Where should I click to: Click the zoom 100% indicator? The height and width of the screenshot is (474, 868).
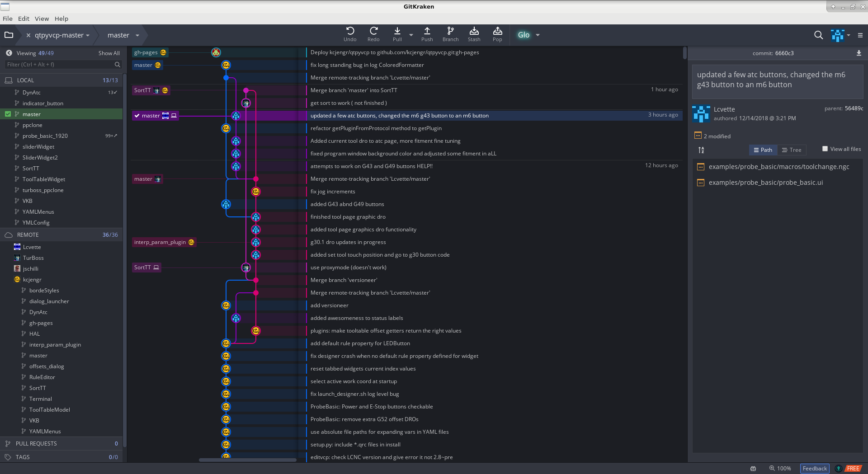pyautogui.click(x=780, y=469)
